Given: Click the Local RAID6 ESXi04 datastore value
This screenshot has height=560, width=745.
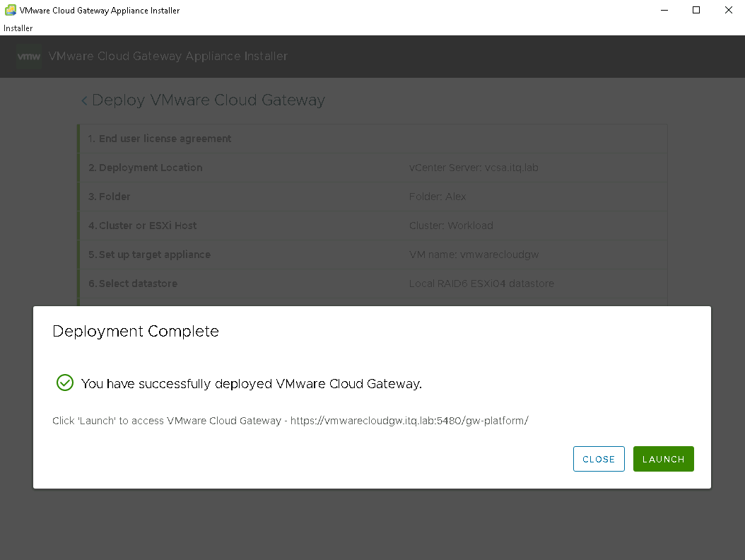Looking at the screenshot, I should pos(481,283).
